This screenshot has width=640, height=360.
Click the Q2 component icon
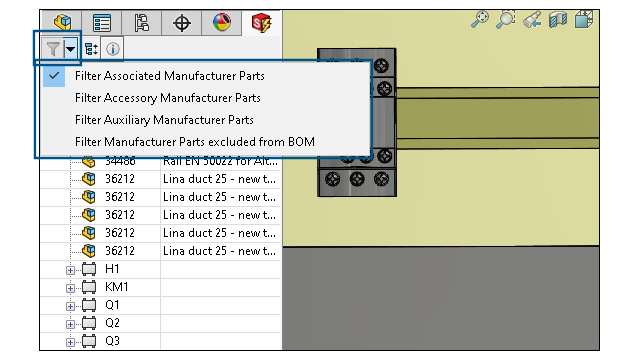89,323
